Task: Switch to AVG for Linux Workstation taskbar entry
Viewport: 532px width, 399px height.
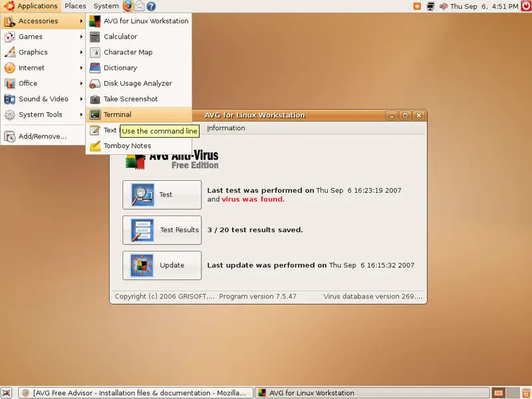Action: (372, 393)
